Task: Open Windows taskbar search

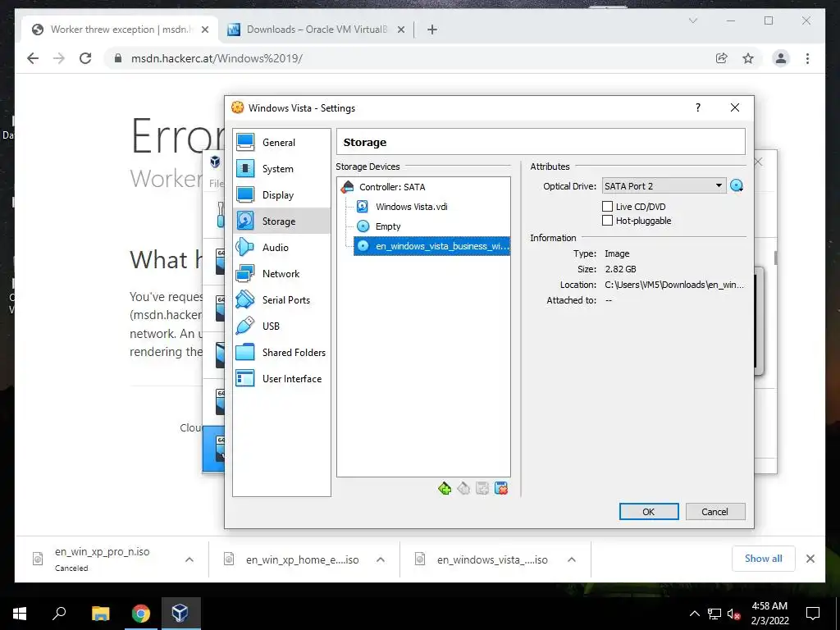Action: [x=59, y=614]
